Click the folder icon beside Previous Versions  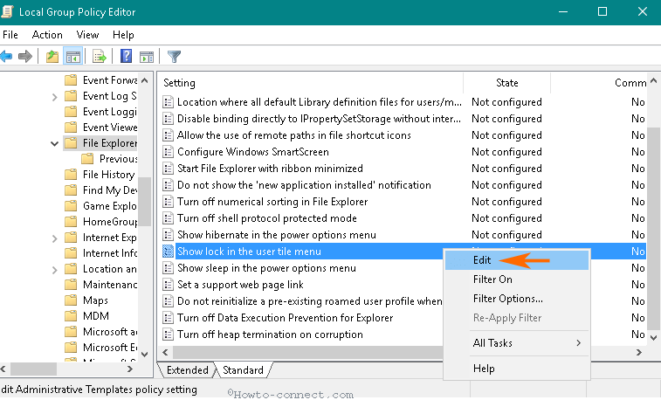(87, 159)
